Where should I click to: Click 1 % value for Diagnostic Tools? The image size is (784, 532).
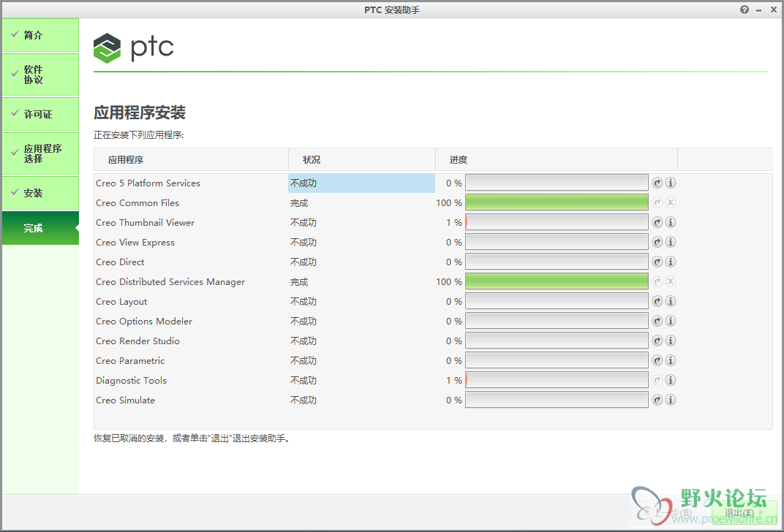(454, 381)
